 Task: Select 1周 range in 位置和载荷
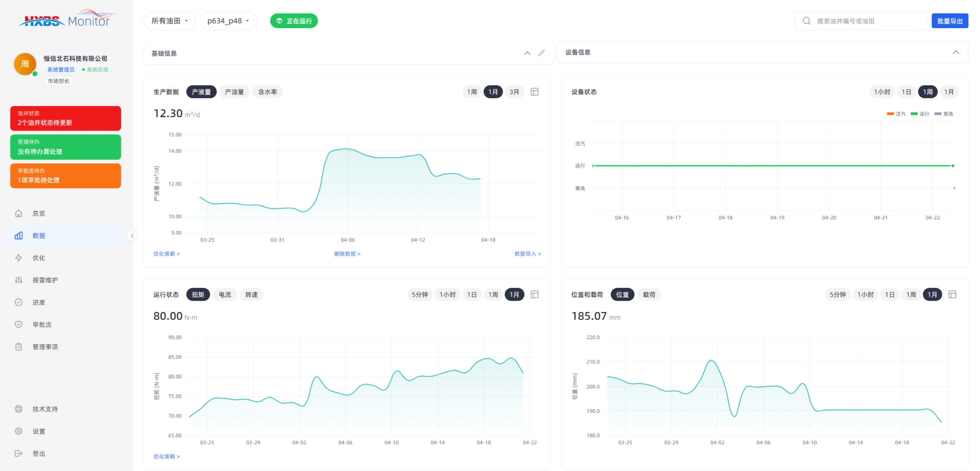click(911, 294)
